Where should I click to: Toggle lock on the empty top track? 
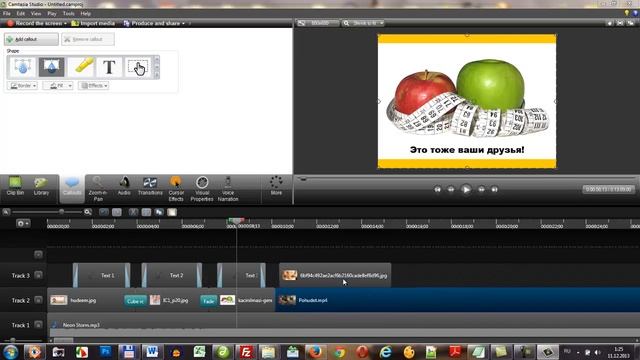tap(38, 255)
